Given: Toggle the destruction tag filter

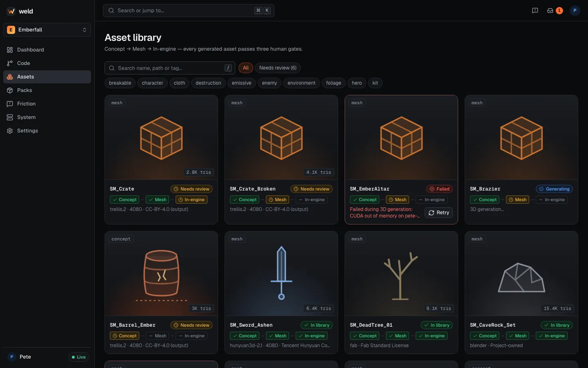Looking at the screenshot, I should 208,83.
